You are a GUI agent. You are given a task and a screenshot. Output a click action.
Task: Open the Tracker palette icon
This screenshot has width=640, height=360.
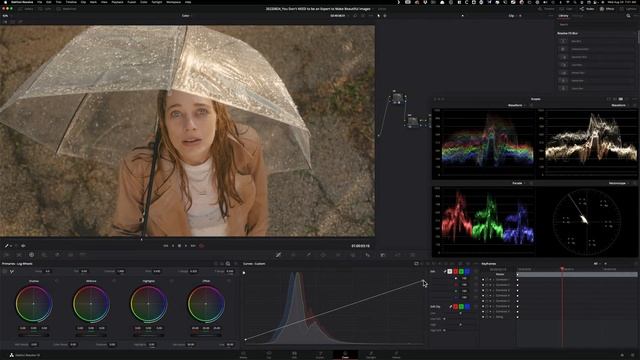338,255
